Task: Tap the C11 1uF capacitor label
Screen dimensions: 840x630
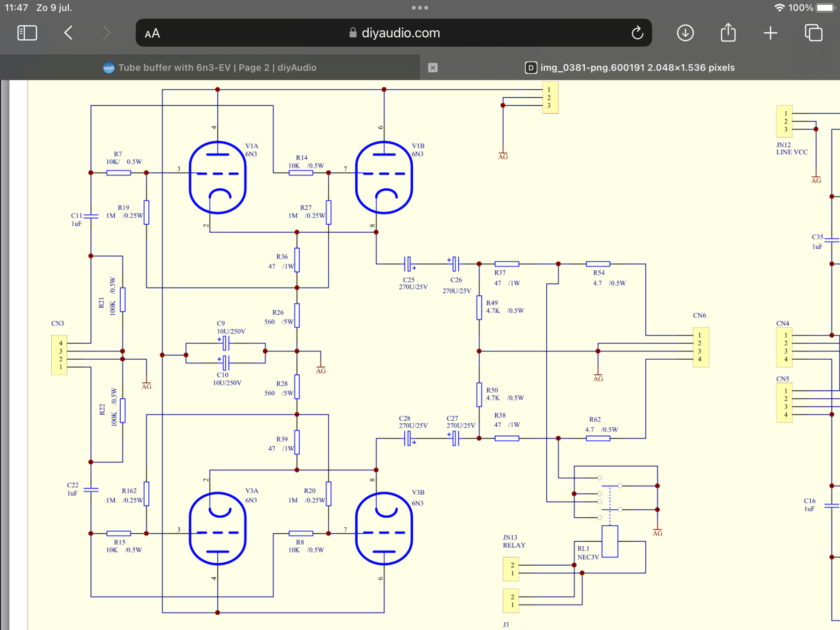Action: click(76, 219)
